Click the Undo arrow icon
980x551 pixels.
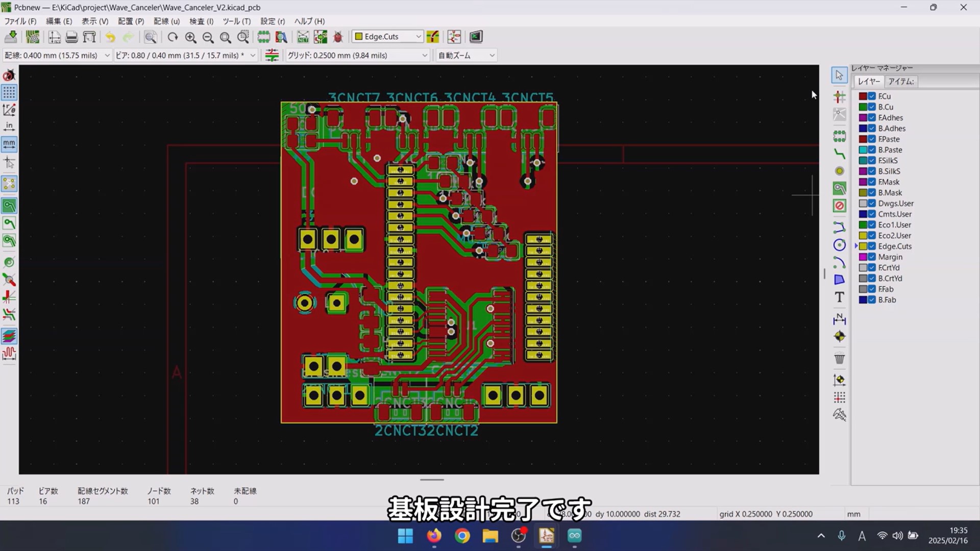pos(110,37)
